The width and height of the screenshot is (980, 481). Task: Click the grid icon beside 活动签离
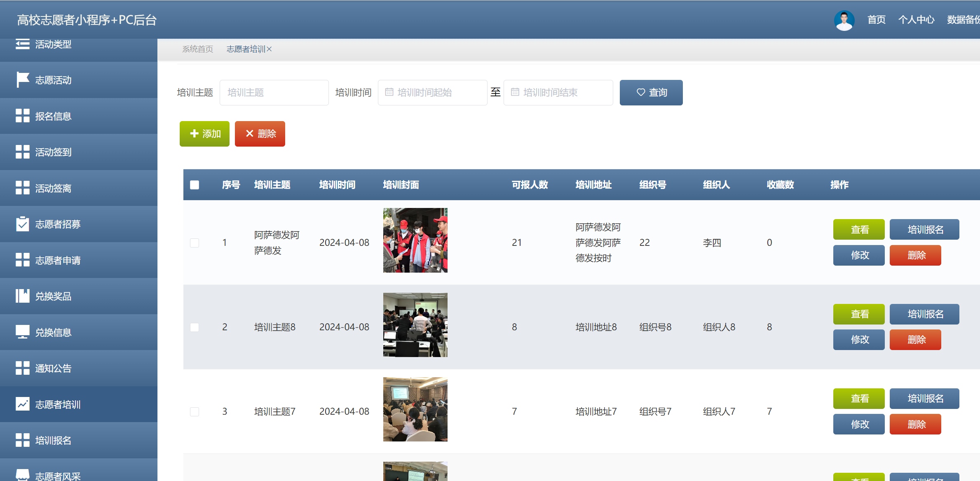click(x=22, y=188)
